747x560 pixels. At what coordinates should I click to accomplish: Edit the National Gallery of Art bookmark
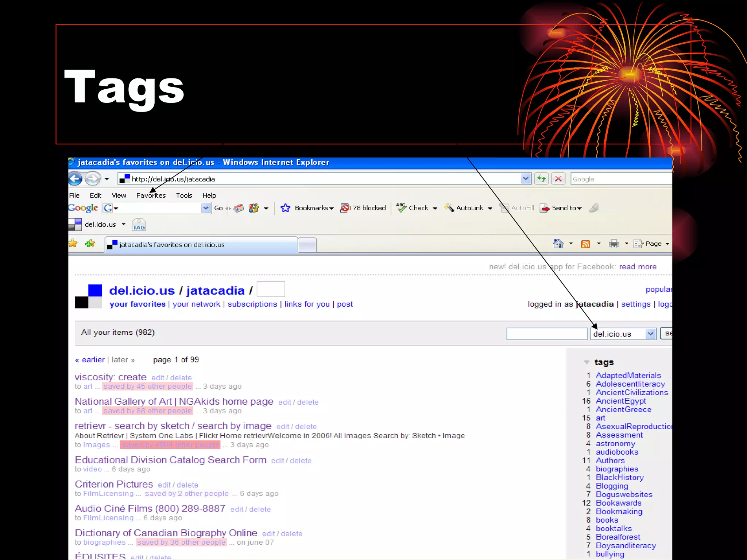tap(285, 402)
